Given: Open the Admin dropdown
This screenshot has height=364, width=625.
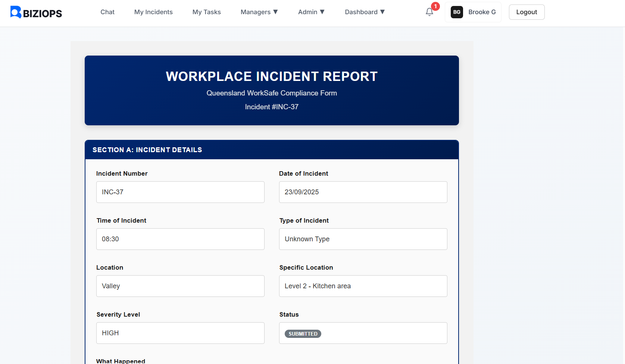Looking at the screenshot, I should (x=311, y=12).
